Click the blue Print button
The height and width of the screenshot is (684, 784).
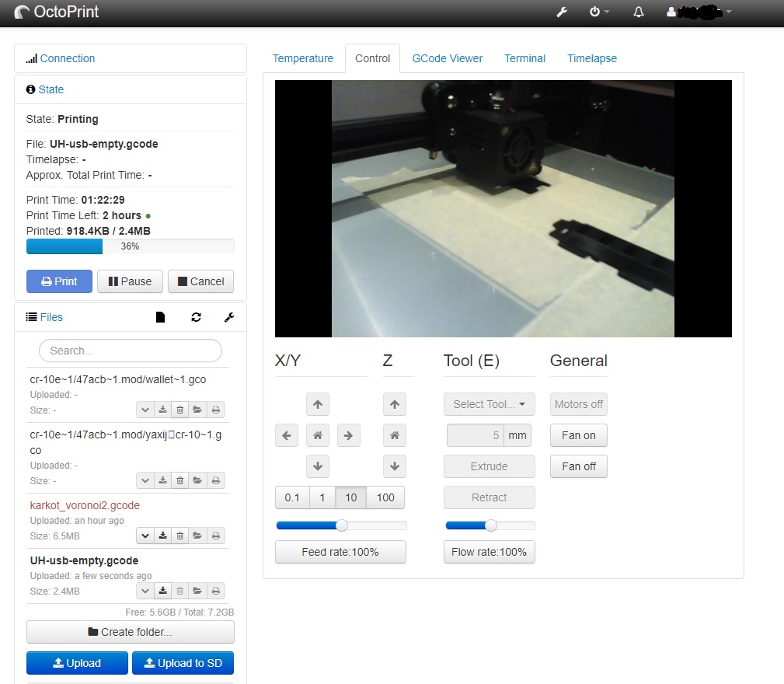60,281
